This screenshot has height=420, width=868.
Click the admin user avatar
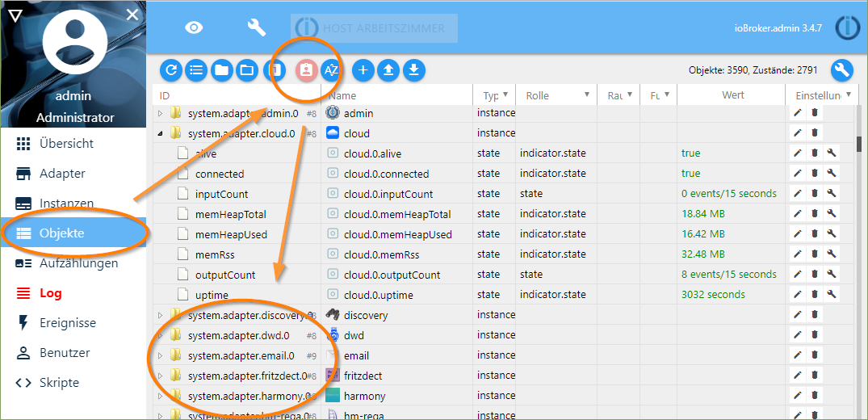[x=75, y=43]
